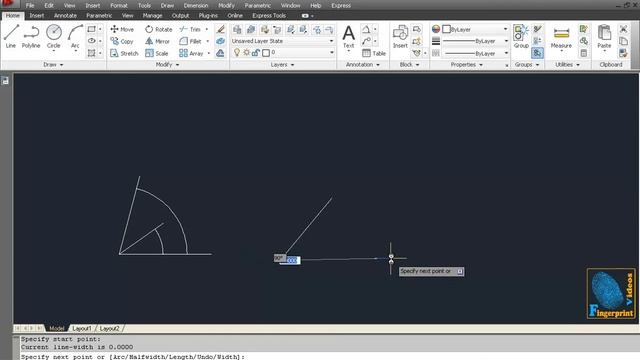The height and width of the screenshot is (360, 640).
Task: Select the Text annotation tool
Action: (x=349, y=37)
